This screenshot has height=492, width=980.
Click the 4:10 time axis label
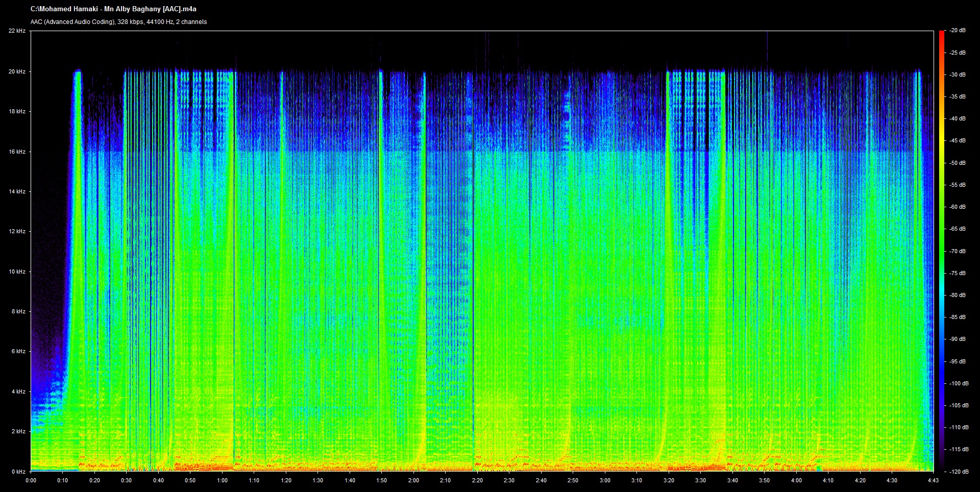[x=828, y=480]
